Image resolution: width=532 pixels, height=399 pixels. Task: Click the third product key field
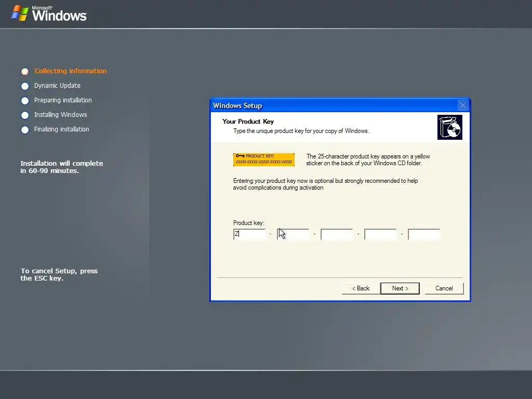click(337, 234)
